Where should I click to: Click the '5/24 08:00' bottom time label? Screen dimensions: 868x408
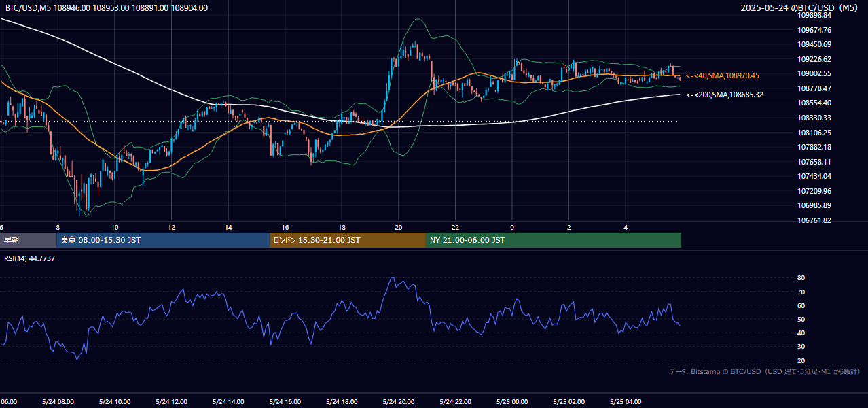point(58,401)
